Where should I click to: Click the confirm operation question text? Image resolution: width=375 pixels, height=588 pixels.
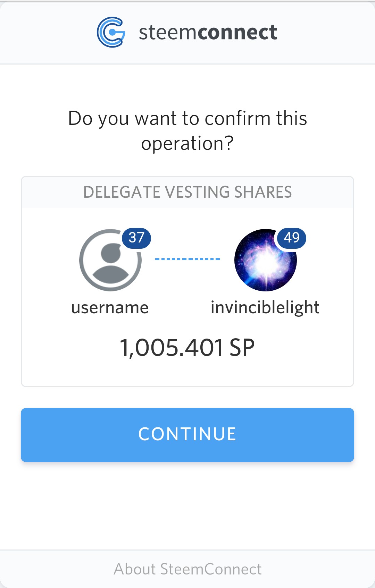coord(187,131)
